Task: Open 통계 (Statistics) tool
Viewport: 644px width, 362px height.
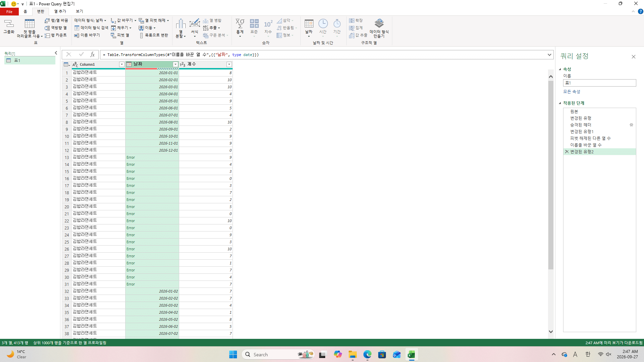Action: tap(240, 28)
